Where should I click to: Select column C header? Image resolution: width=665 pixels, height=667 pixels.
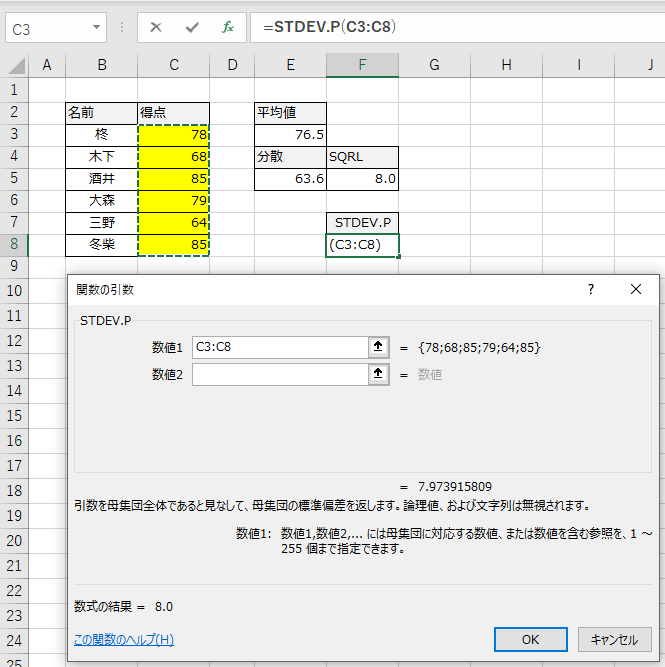click(174, 66)
